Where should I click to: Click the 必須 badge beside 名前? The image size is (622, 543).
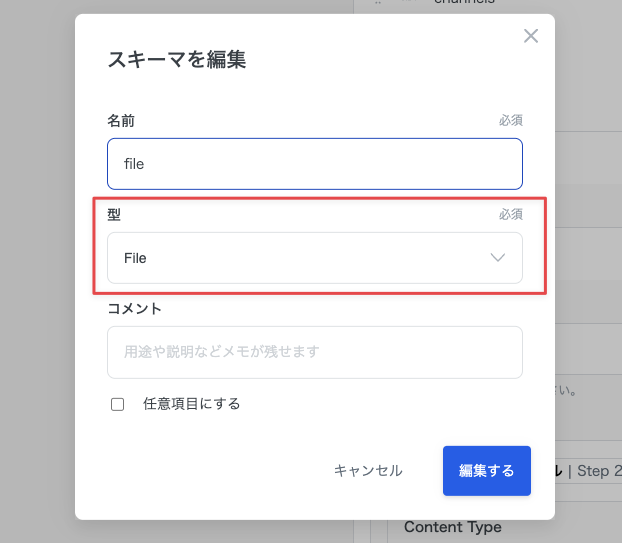pyautogui.click(x=510, y=120)
